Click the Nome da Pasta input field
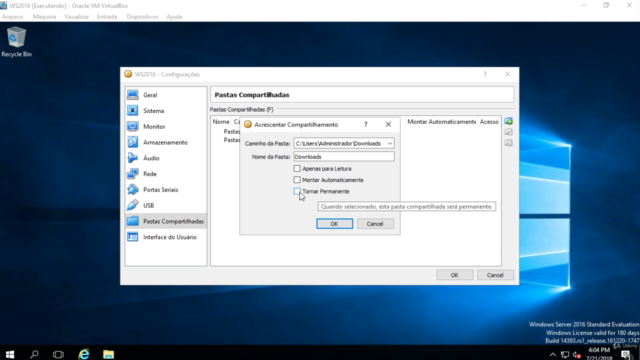 [x=344, y=157]
